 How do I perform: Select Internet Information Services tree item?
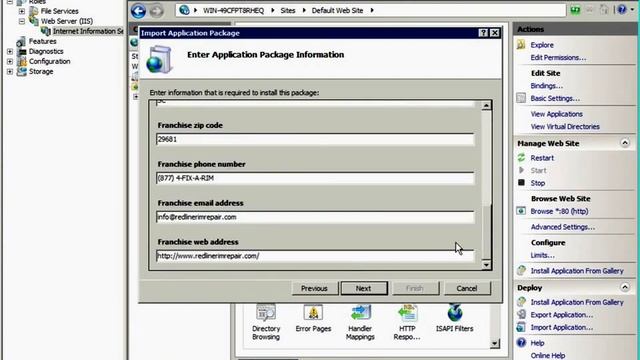point(88,31)
